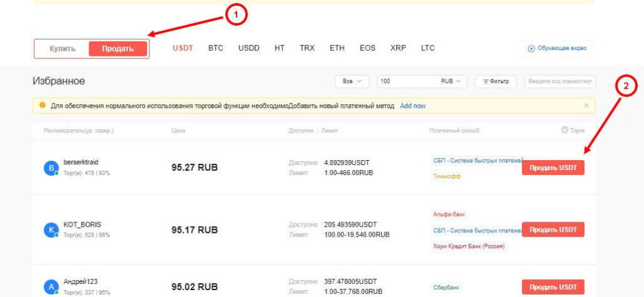Click berserktraid's avatar icon
This screenshot has height=297, width=644.
50,168
